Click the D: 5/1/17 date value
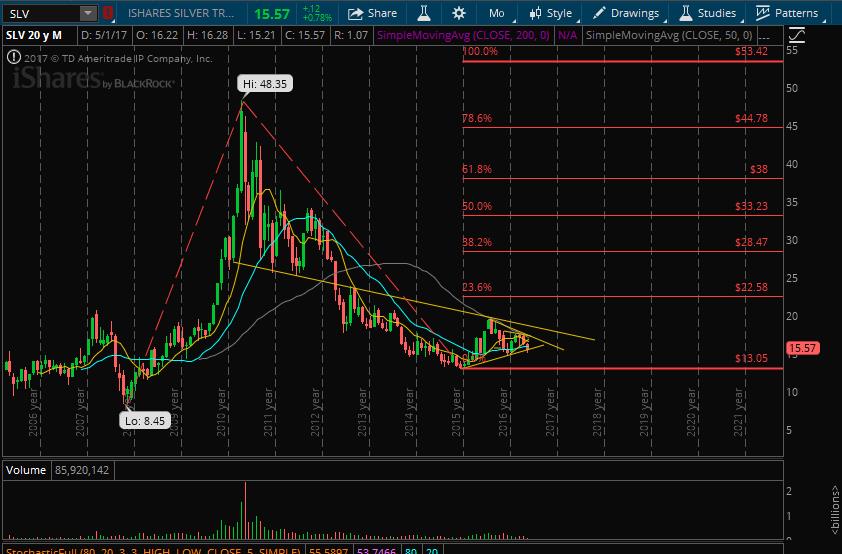 click(104, 35)
